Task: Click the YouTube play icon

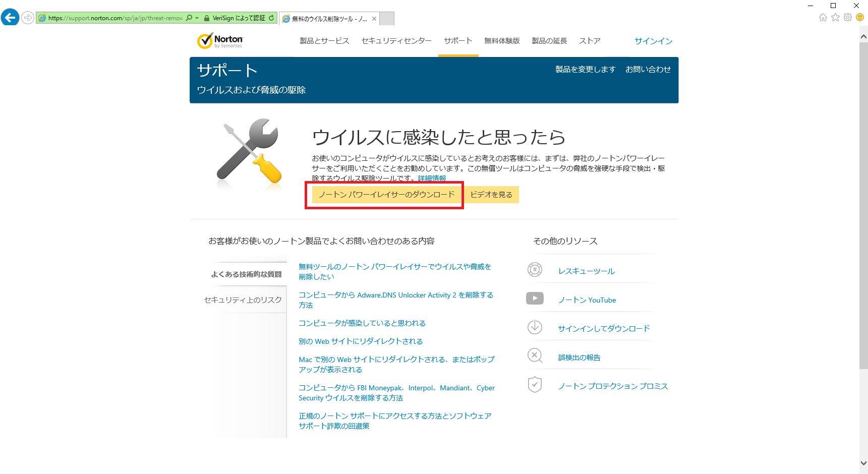Action: [535, 299]
